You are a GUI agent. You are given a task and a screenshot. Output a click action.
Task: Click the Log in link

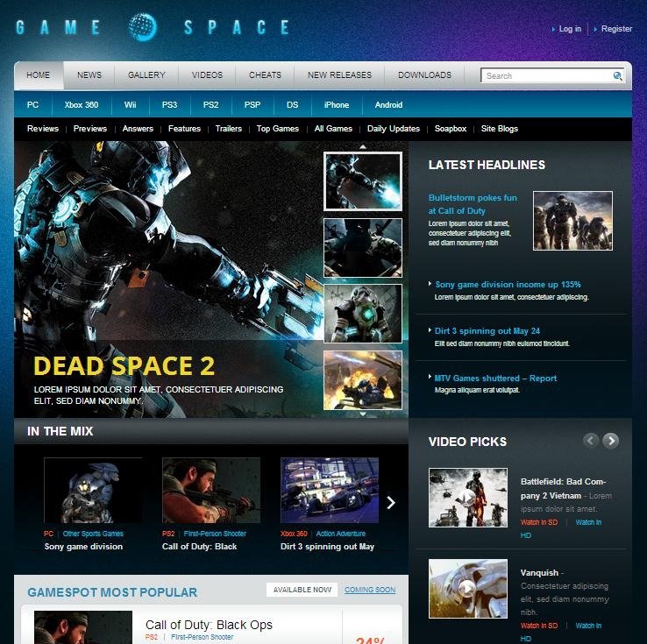570,29
